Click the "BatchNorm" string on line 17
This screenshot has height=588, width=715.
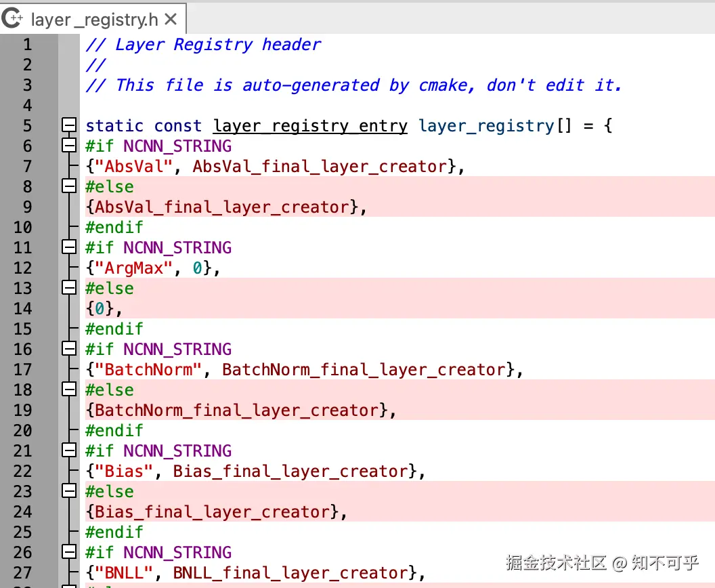pyautogui.click(x=149, y=369)
